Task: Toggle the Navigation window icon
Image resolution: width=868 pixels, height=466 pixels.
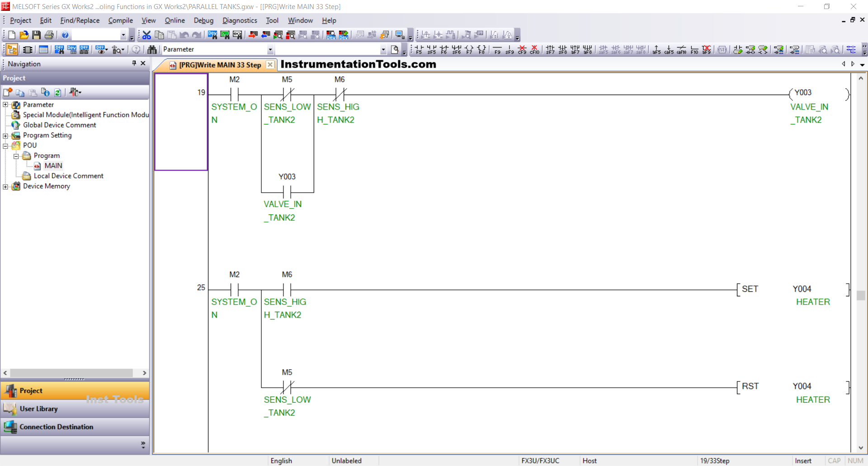Action: tap(12, 49)
